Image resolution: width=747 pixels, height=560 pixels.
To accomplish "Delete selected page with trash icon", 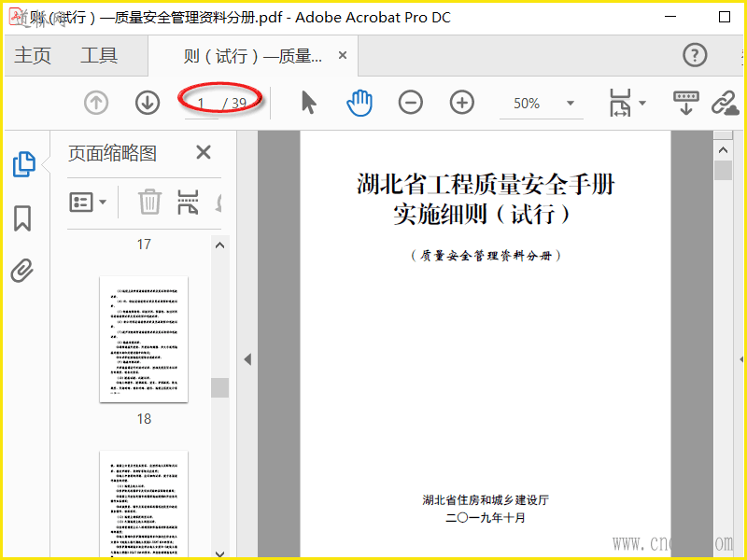I will pyautogui.click(x=150, y=202).
